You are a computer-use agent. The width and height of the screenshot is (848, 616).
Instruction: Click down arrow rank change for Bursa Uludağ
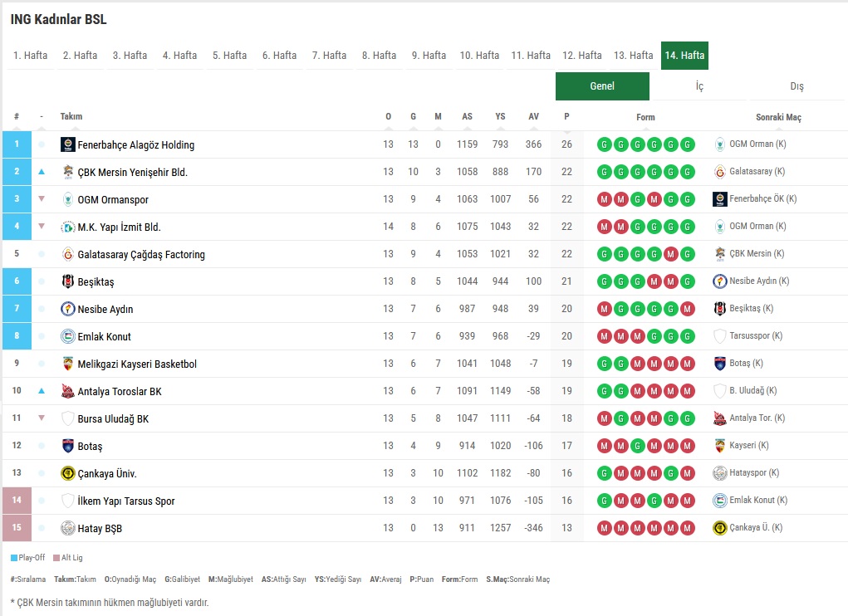click(42, 418)
